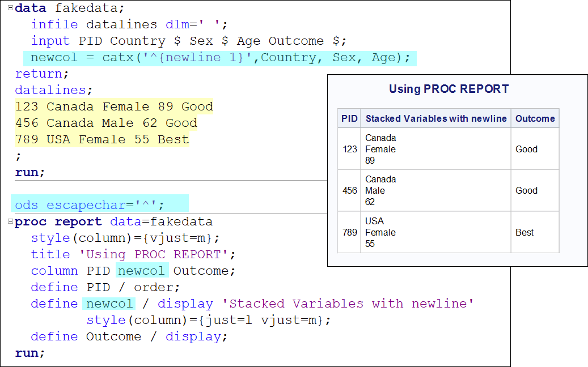This screenshot has width=588, height=367.
Task: Select the PID column header in the report
Action: [x=349, y=118]
